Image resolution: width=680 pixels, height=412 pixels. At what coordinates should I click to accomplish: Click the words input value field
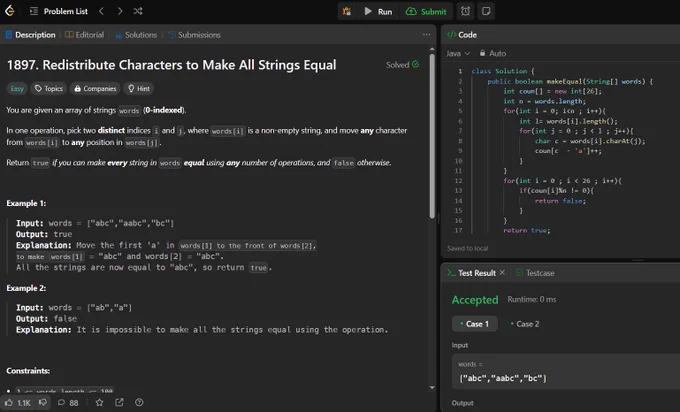(x=566, y=372)
